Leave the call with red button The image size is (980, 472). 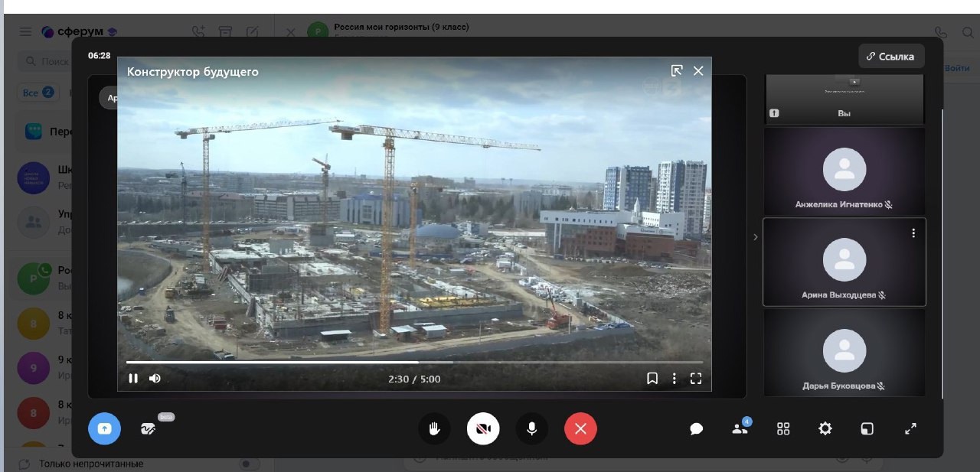580,428
